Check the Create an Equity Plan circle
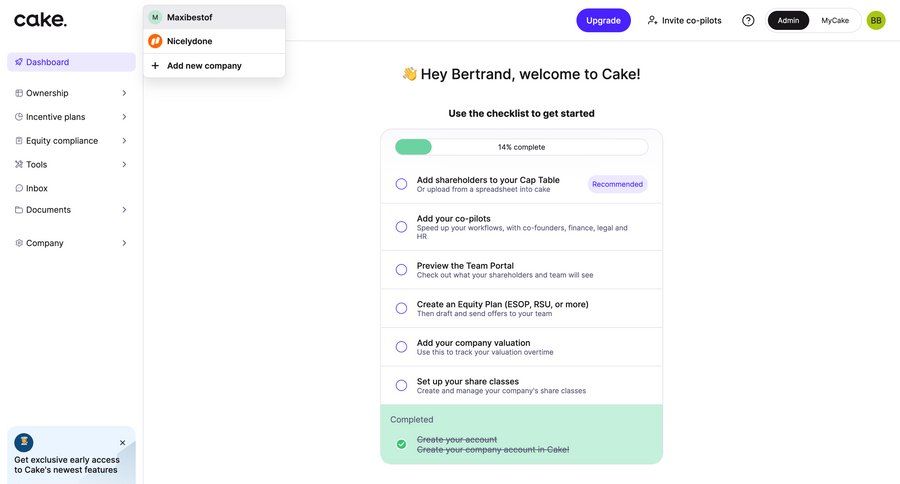This screenshot has height=484, width=900. pos(401,308)
